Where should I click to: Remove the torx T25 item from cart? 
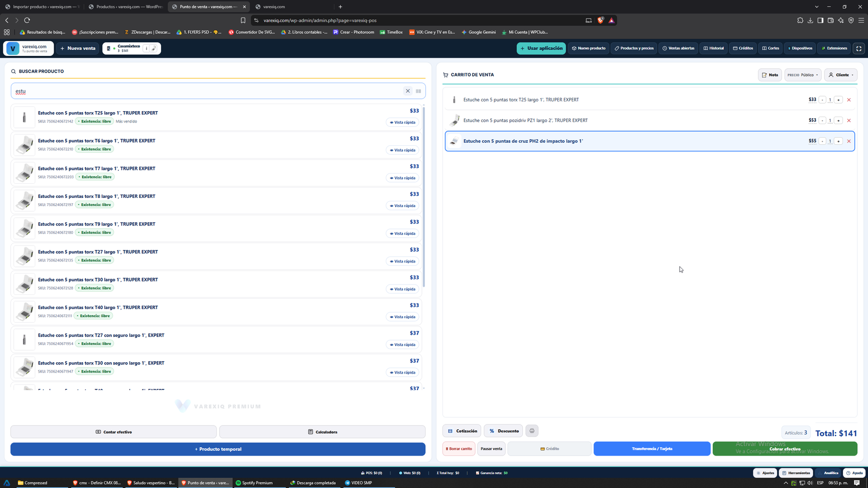click(x=849, y=100)
